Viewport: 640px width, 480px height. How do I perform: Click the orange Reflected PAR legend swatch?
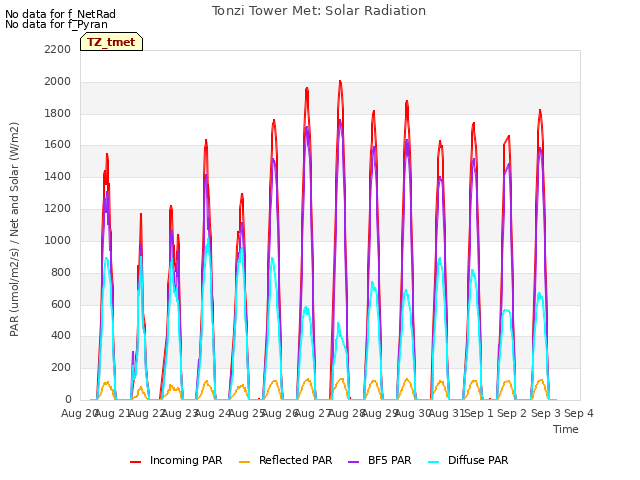pos(244,462)
